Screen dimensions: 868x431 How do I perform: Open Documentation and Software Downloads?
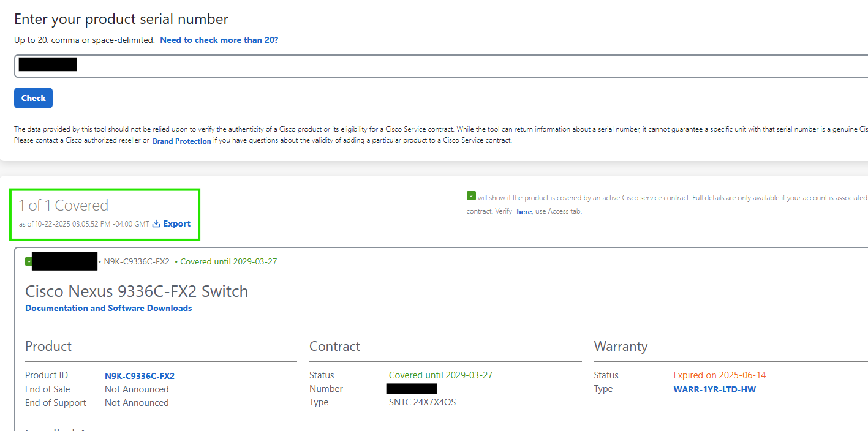[108, 308]
